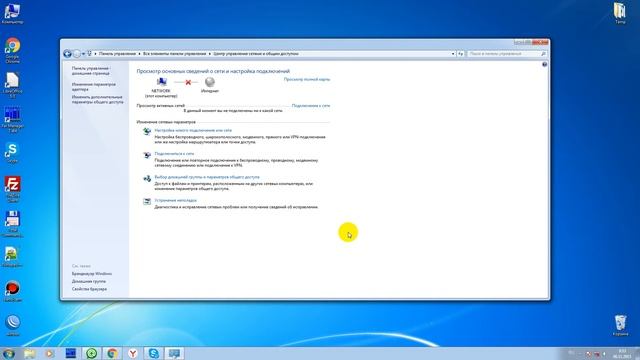Open «Панель управления - домашняя страница» sidebar link
The width and height of the screenshot is (640, 360).
(91, 71)
